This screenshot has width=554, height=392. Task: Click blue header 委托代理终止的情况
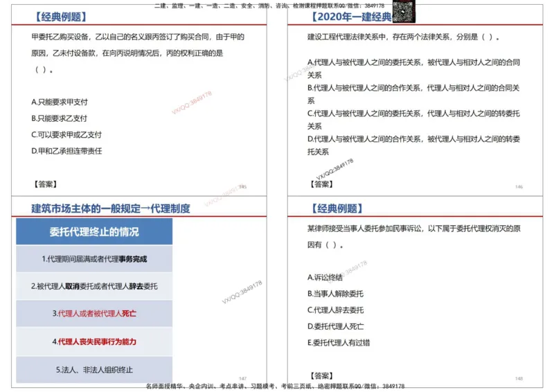94,231
